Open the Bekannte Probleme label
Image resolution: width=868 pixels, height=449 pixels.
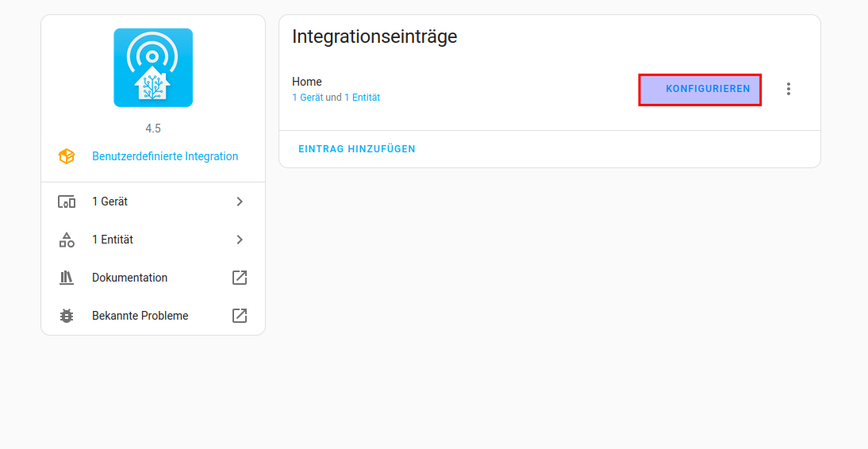click(x=140, y=316)
